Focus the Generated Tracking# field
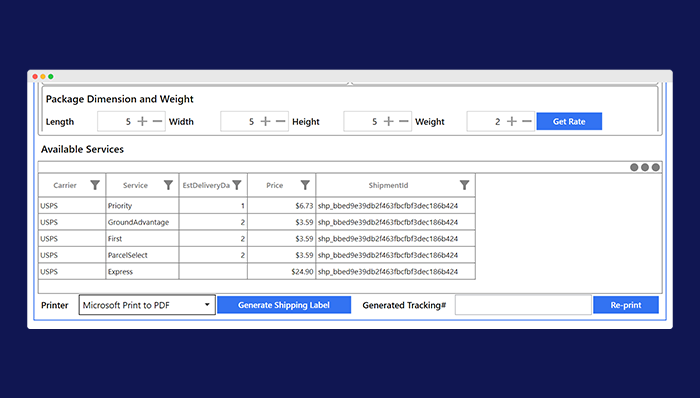Viewport: 700px width, 398px height. tap(523, 305)
